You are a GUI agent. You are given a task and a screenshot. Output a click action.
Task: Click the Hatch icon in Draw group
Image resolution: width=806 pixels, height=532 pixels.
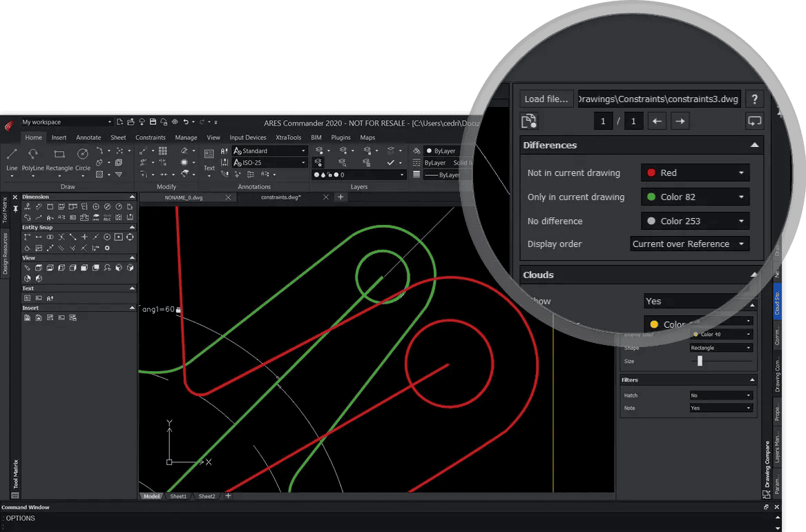(x=99, y=175)
